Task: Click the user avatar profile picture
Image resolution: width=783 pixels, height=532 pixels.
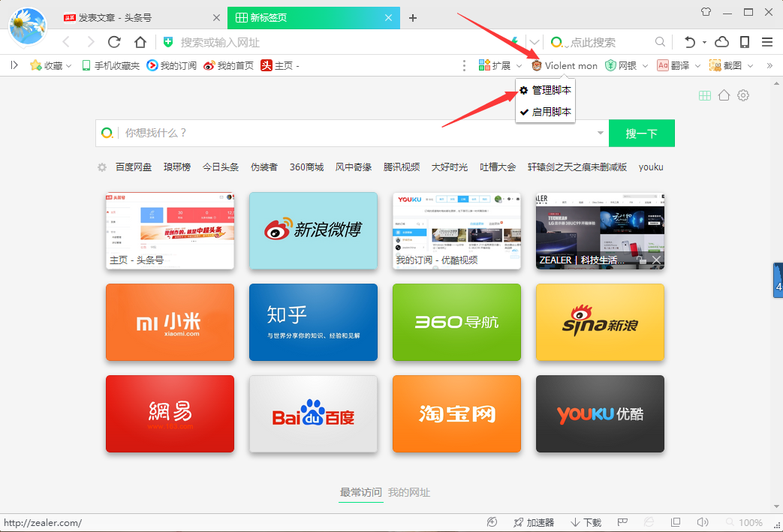Action: tap(28, 27)
